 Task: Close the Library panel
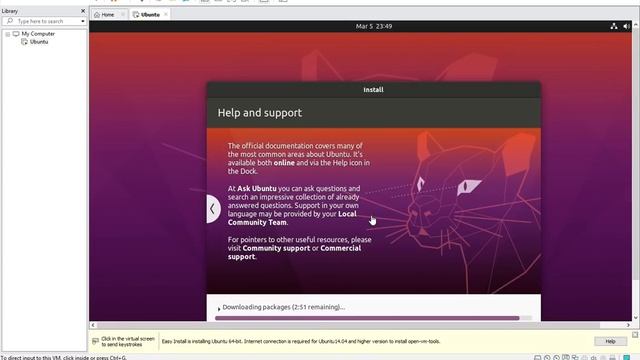pyautogui.click(x=83, y=11)
